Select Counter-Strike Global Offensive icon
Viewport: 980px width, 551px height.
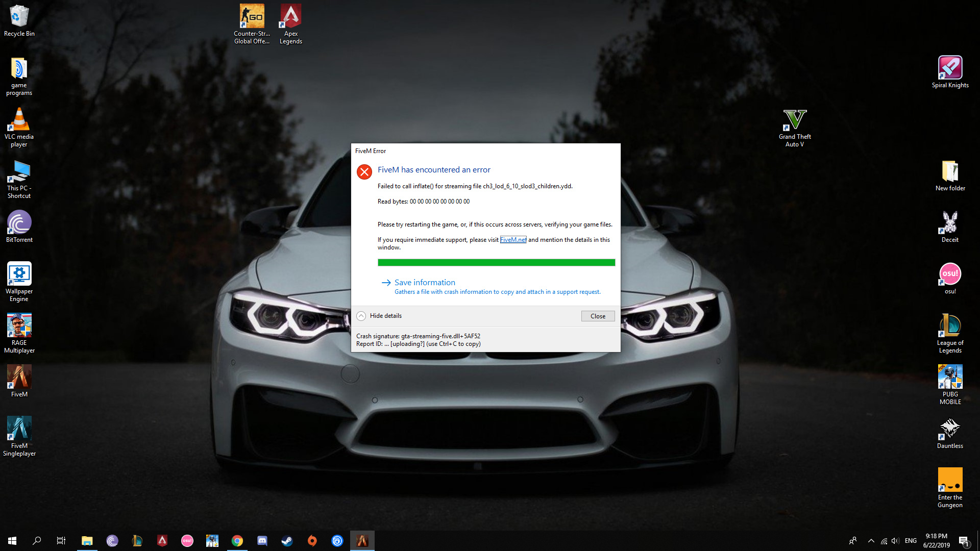point(252,24)
